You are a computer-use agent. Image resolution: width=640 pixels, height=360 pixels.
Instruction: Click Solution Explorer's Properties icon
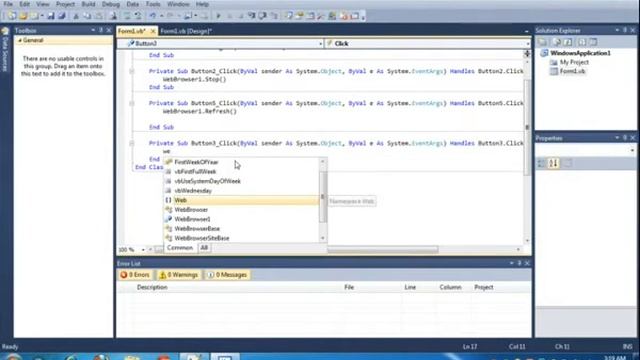(x=543, y=42)
